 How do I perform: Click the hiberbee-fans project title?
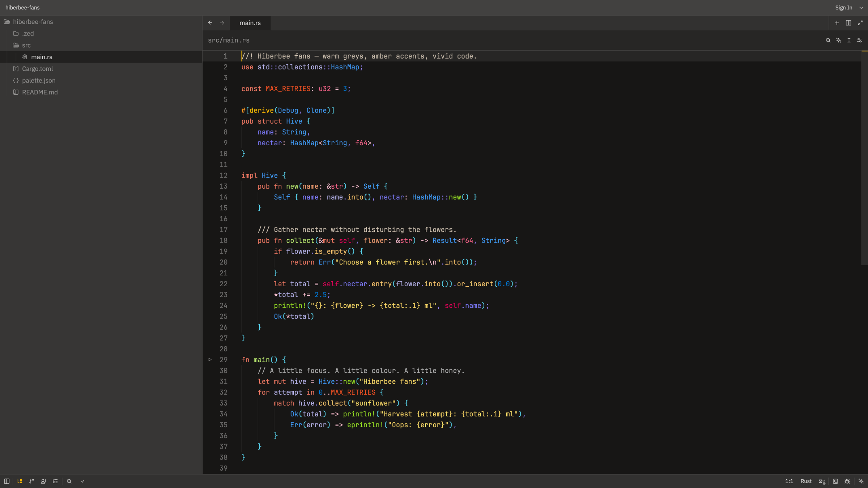pos(22,8)
